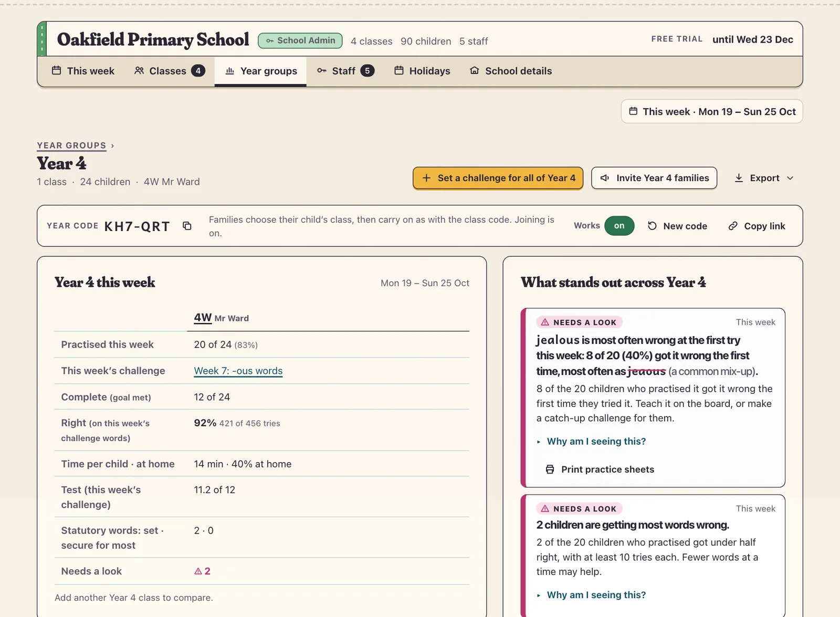Switch to the This week tab
840x617 pixels.
(x=83, y=71)
